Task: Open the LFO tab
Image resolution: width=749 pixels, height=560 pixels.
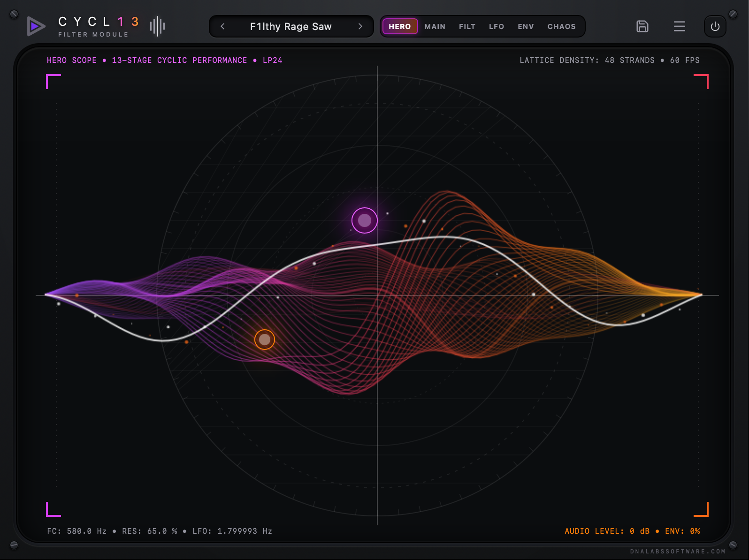Action: 497,27
